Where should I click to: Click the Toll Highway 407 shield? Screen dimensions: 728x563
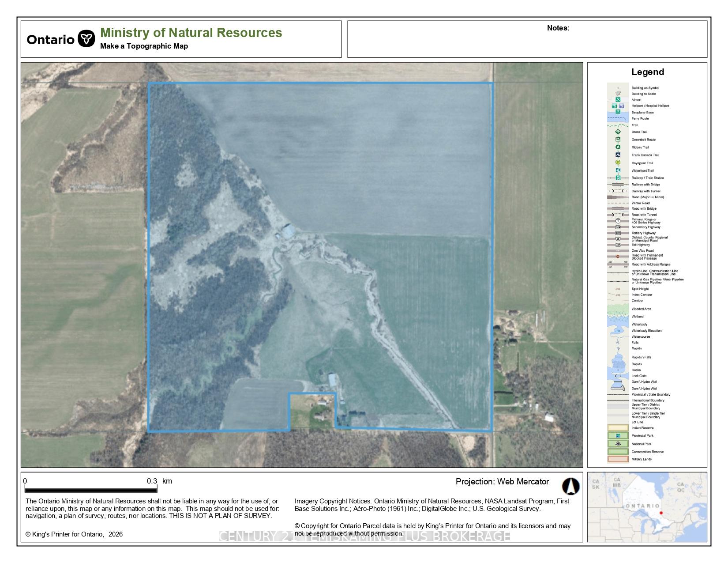tap(618, 245)
